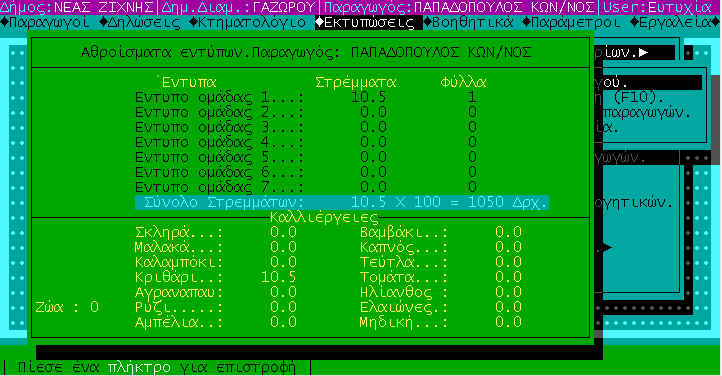Click the Τομάτα crop entry
Screen dimensions: 722x376
441,278
